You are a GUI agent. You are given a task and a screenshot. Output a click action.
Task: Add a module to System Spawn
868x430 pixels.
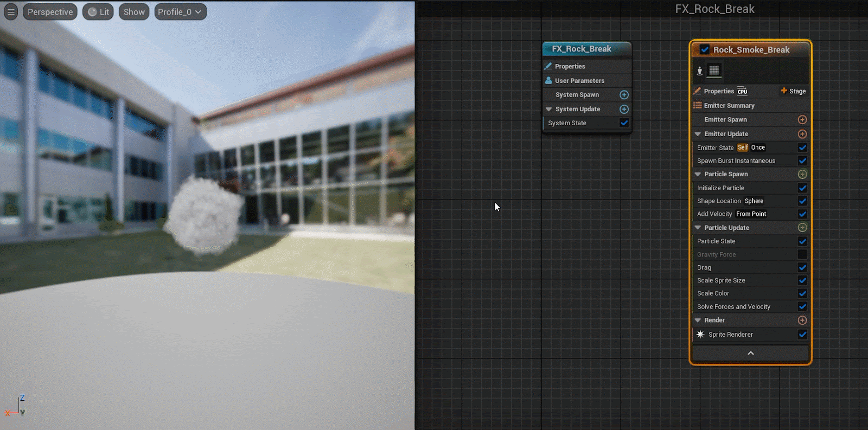click(624, 95)
